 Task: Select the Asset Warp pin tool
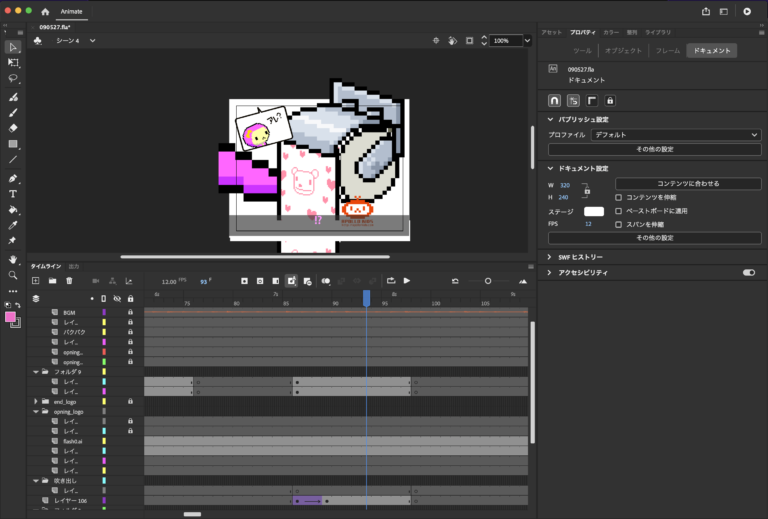tap(13, 240)
